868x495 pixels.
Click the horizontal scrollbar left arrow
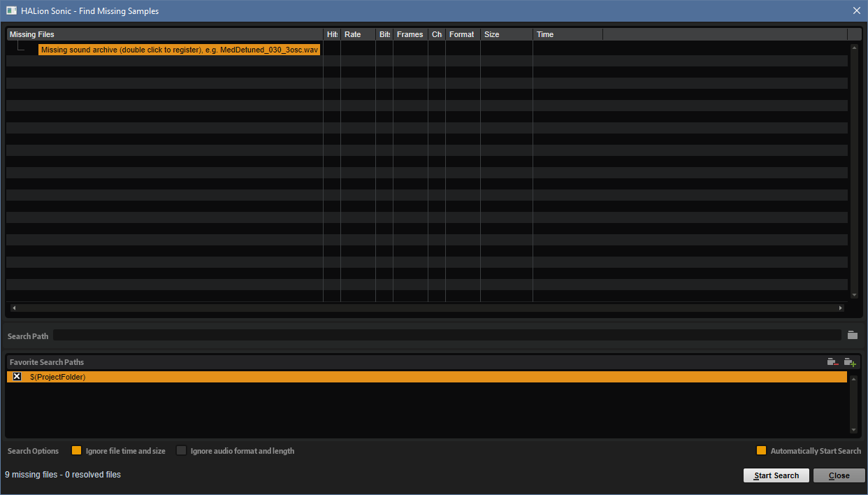click(13, 308)
